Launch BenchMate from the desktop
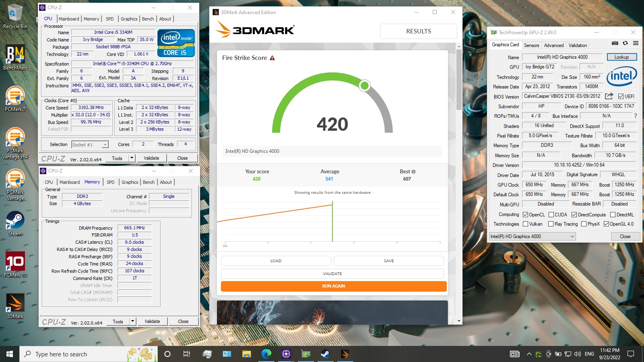Image resolution: width=644 pixels, height=362 pixels. pyautogui.click(x=15, y=57)
